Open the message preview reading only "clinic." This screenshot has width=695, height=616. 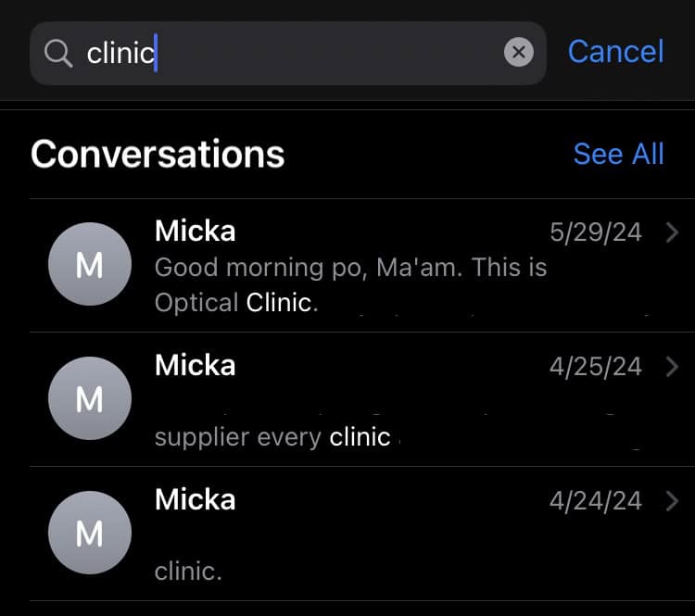point(188,571)
